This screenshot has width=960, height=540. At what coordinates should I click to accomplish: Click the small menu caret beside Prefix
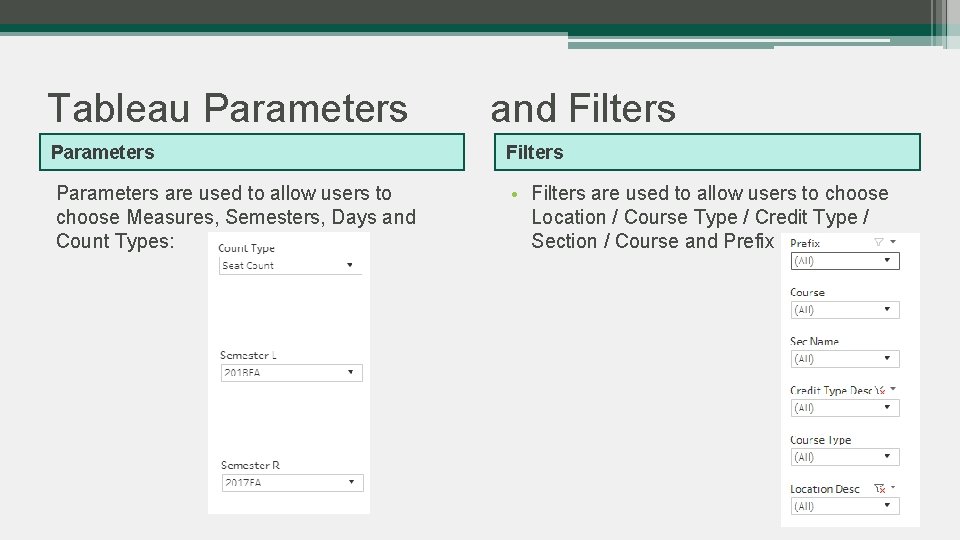pyautogui.click(x=893, y=242)
